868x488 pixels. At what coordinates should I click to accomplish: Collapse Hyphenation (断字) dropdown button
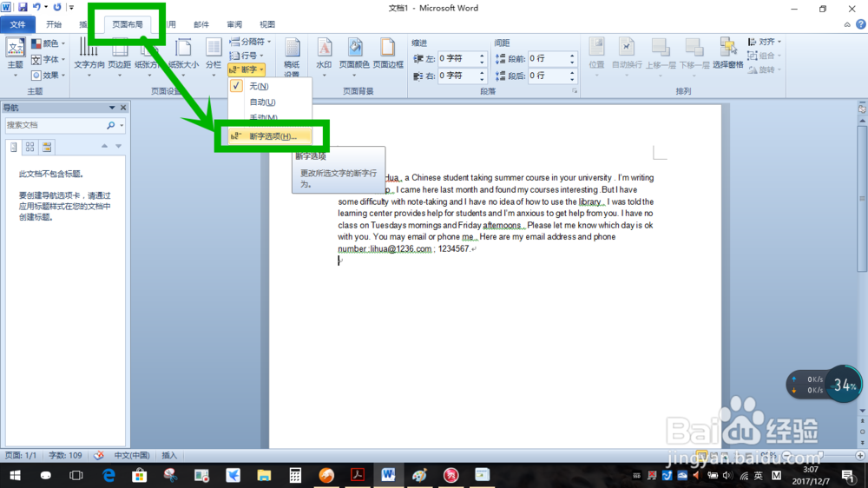pyautogui.click(x=247, y=69)
